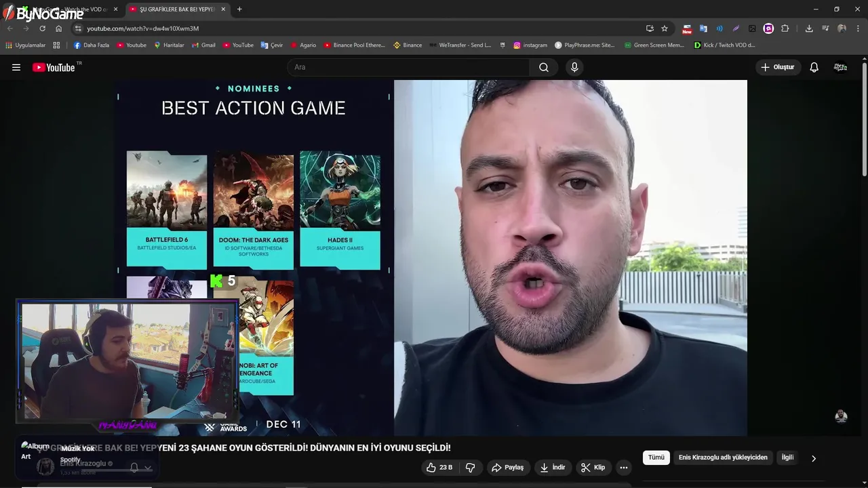
Task: Open the Çevir translate bookmark
Action: pyautogui.click(x=271, y=45)
